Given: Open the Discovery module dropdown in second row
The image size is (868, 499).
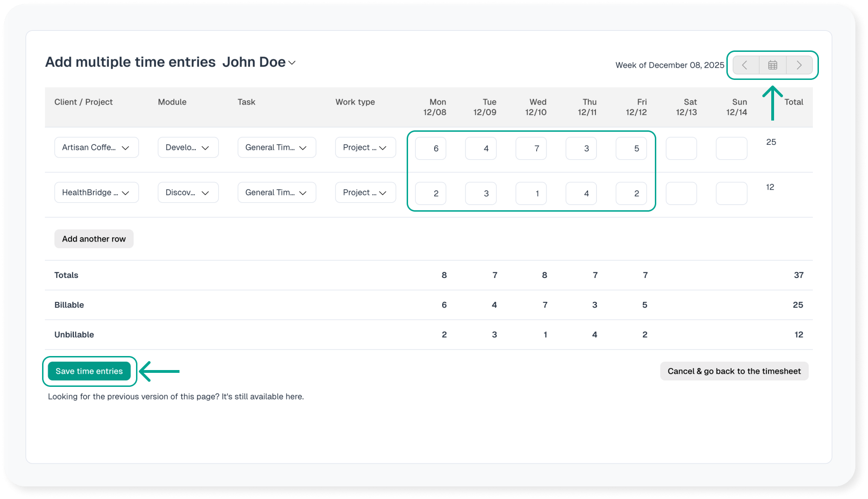Looking at the screenshot, I should tap(188, 192).
